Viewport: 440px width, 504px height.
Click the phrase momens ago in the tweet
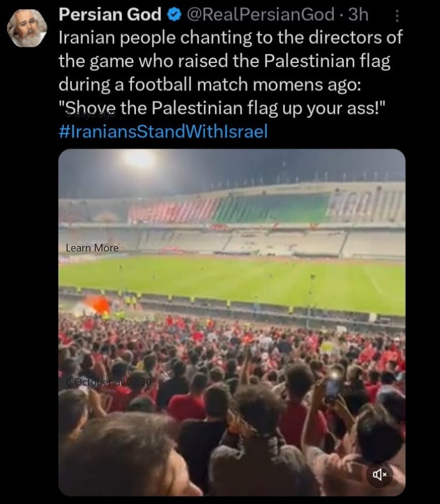coord(307,85)
